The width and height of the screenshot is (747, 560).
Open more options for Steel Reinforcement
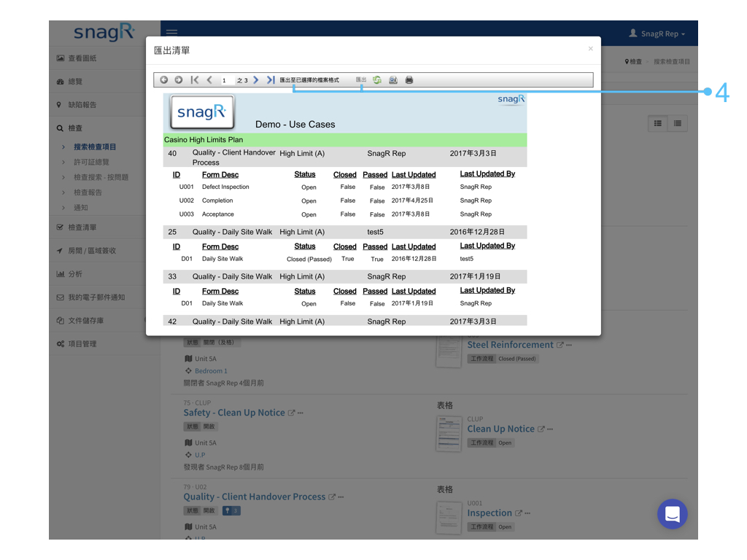(569, 345)
